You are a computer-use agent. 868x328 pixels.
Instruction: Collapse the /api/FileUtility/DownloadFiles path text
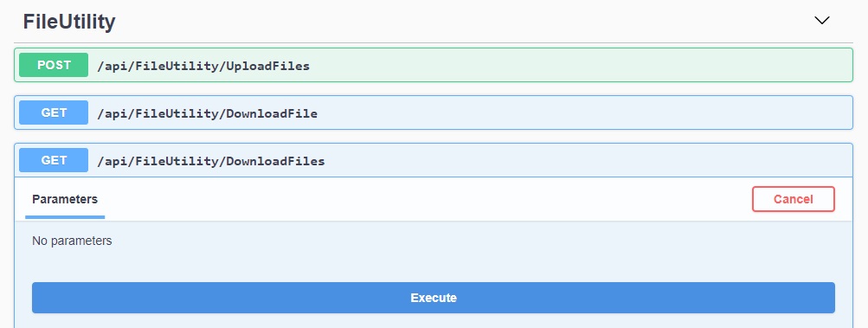click(211, 161)
